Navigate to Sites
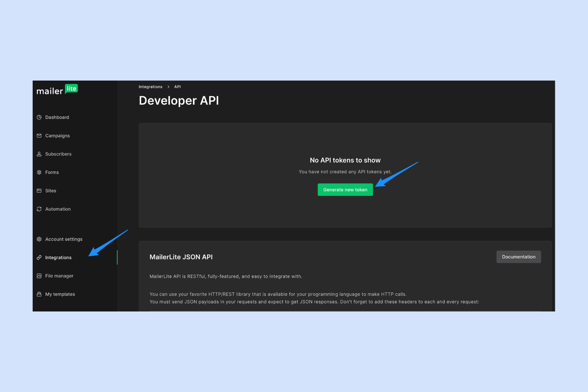The image size is (588, 392). click(x=51, y=191)
